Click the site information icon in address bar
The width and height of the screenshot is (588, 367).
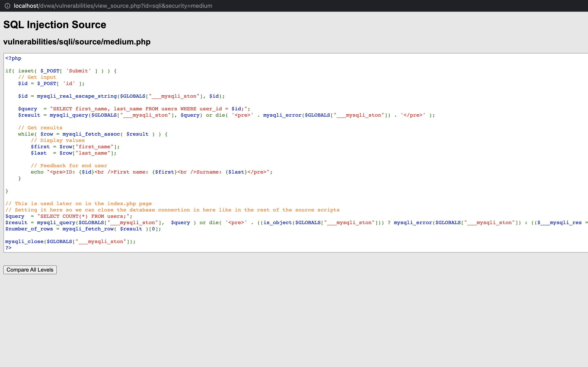click(8, 6)
